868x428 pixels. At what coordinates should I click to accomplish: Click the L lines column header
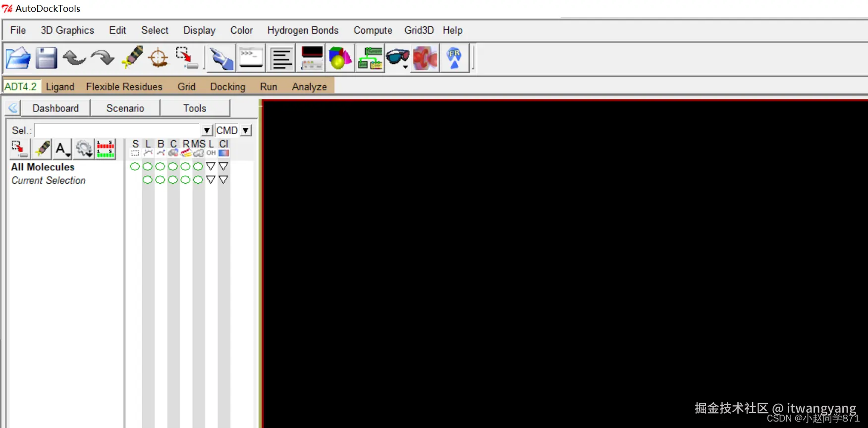[148, 148]
